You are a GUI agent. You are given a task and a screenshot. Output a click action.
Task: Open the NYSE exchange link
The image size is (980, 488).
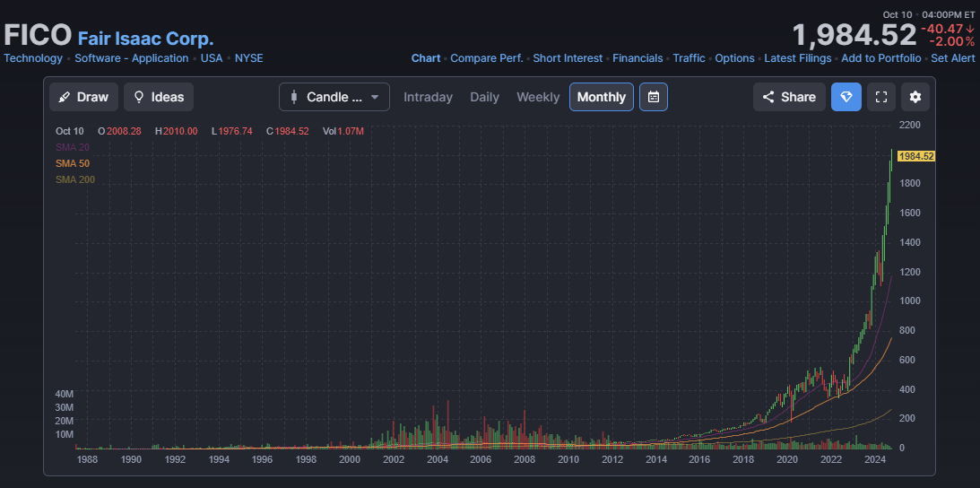pyautogui.click(x=248, y=58)
